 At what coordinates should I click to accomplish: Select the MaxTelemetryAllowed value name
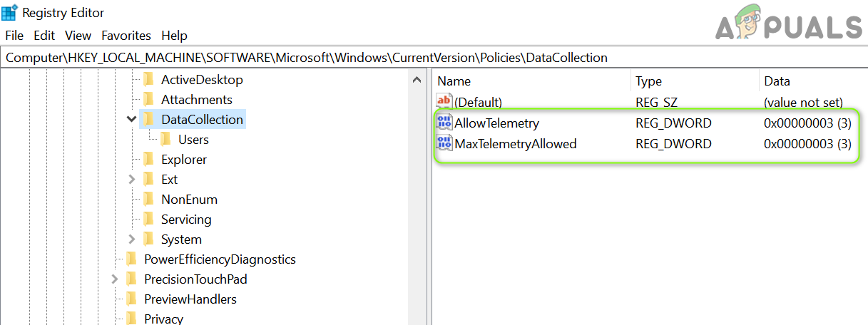[515, 144]
